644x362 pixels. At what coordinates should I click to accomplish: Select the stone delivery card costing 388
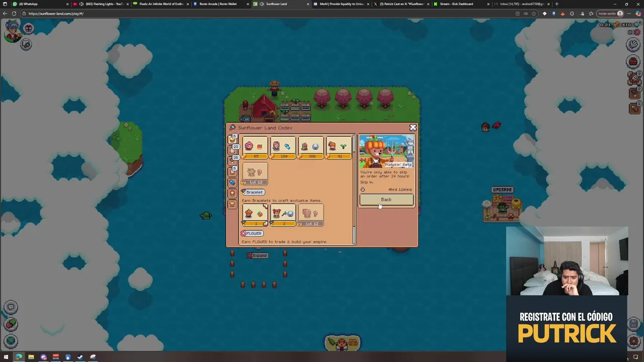(x=310, y=149)
